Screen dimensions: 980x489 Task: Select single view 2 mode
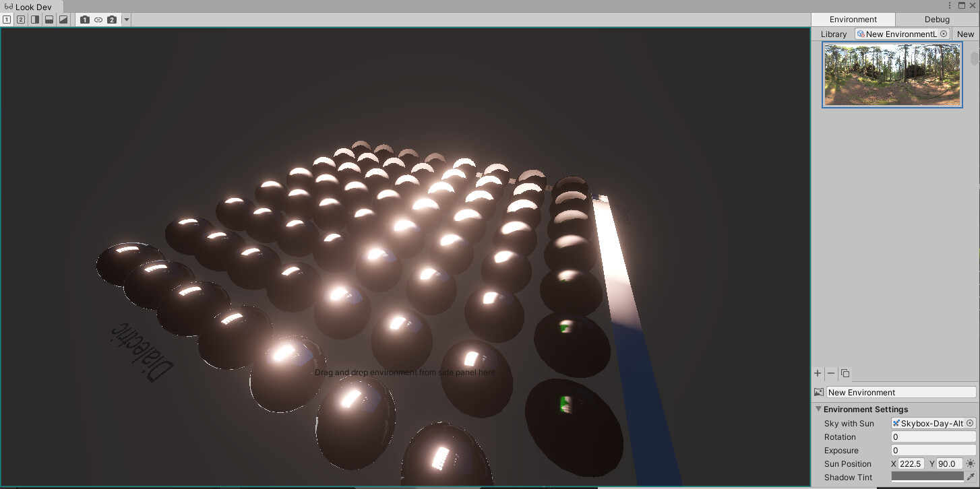coord(20,20)
